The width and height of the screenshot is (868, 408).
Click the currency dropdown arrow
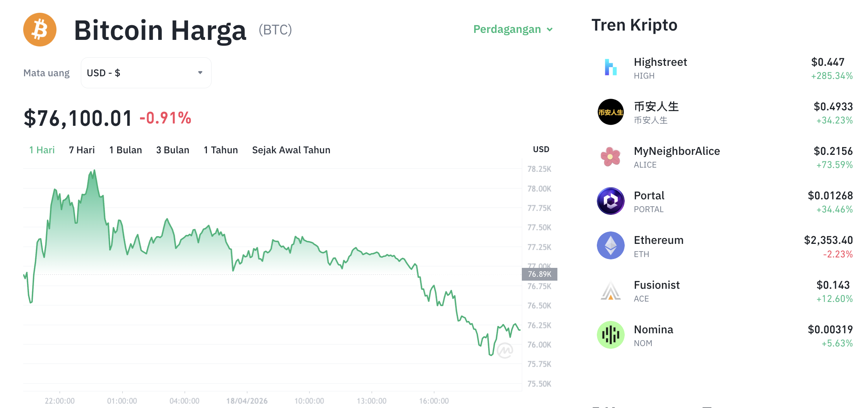pyautogui.click(x=200, y=72)
